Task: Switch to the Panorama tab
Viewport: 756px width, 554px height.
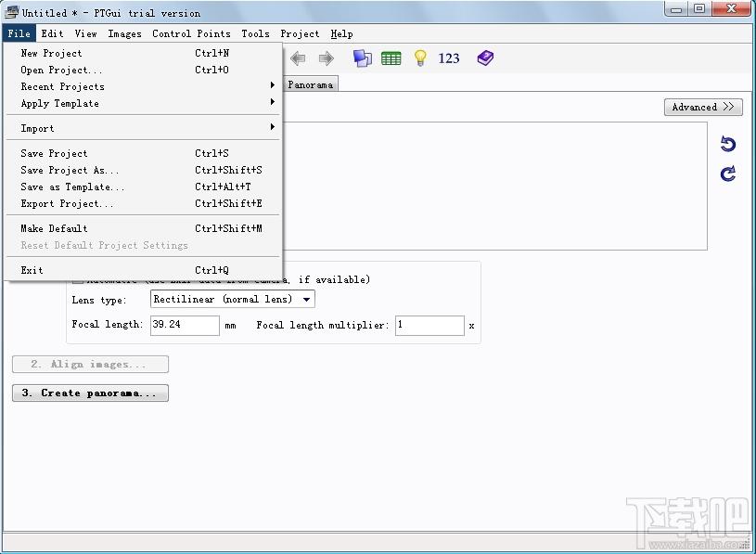Action: [x=311, y=84]
